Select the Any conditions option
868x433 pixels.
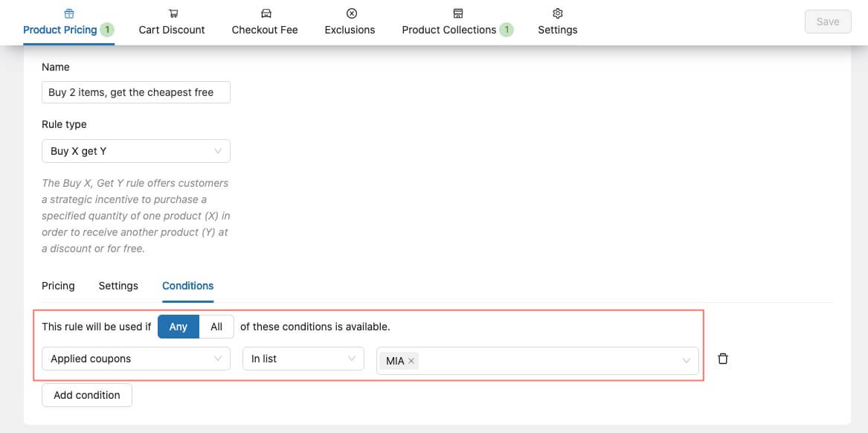179,327
